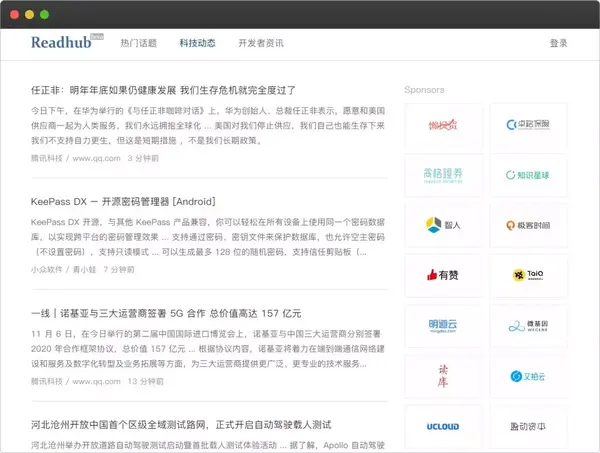The width and height of the screenshot is (600, 453).
Task: Click the 明道云 sponsor logo
Action: click(443, 326)
